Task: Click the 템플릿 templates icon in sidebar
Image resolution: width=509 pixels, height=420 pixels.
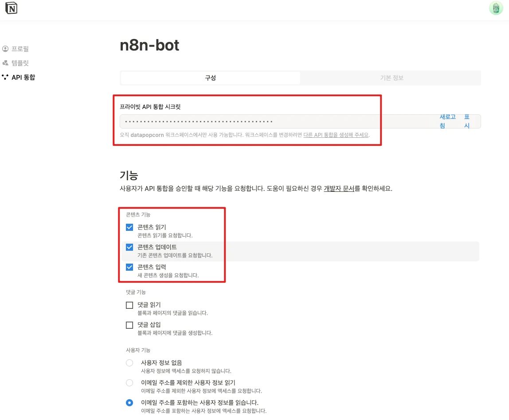Action: (x=5, y=63)
